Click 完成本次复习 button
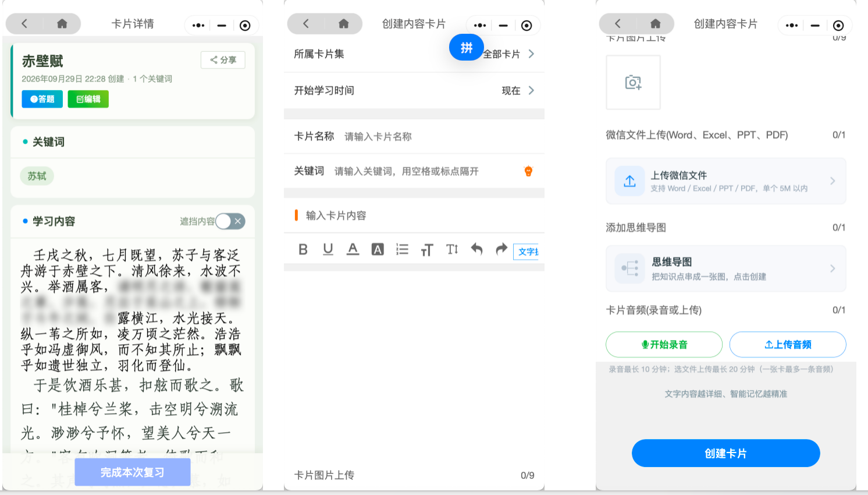868x495 pixels. coord(133,472)
